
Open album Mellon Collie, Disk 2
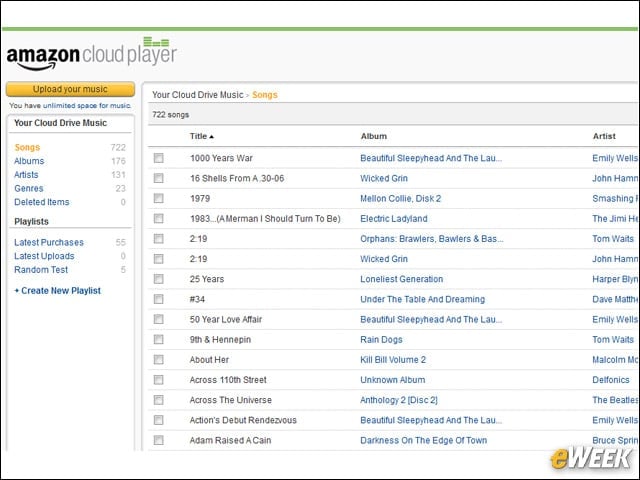(x=400, y=198)
